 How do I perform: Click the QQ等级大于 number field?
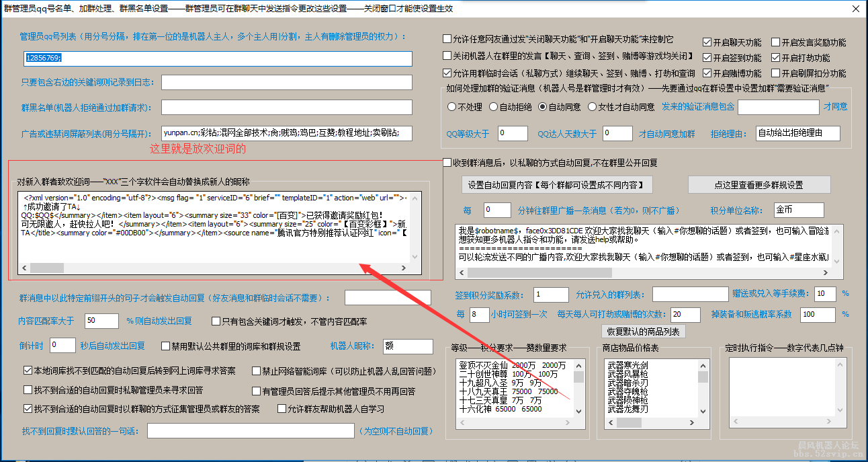tap(513, 133)
